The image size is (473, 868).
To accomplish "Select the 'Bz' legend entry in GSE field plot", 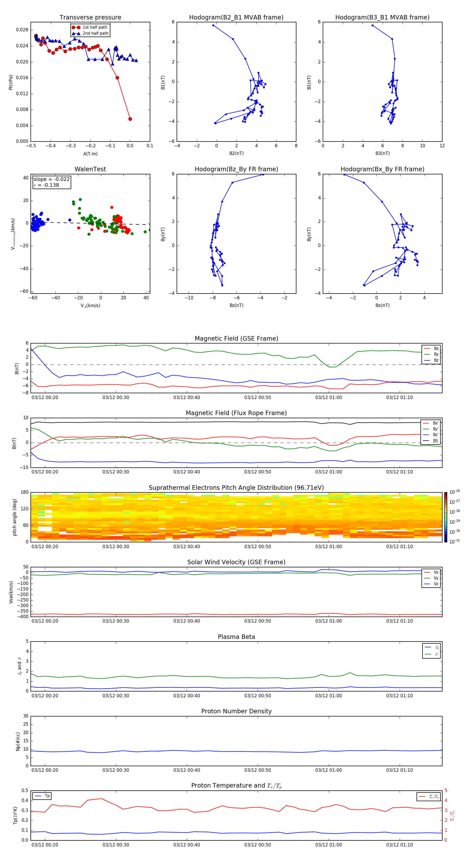I will click(431, 360).
